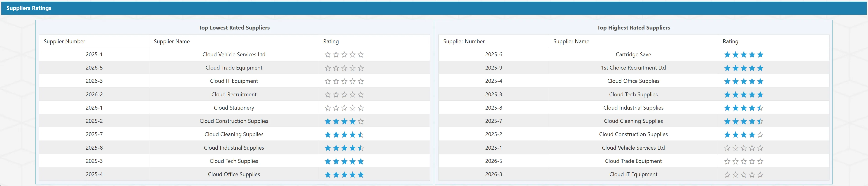Select Cloud Trade Equipment in Highest Rated table
Image resolution: width=868 pixels, height=186 pixels.
633,161
